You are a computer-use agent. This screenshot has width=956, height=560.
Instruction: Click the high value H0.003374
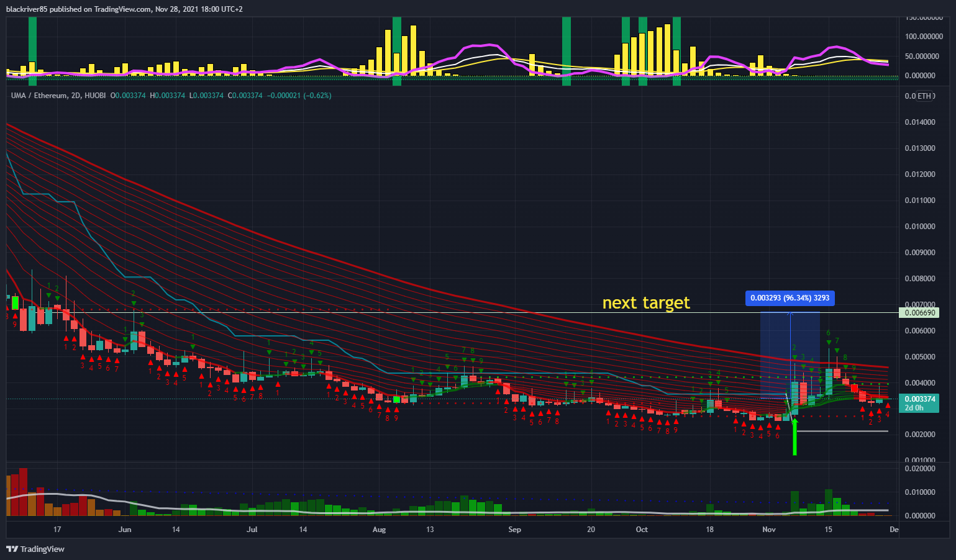coord(168,96)
